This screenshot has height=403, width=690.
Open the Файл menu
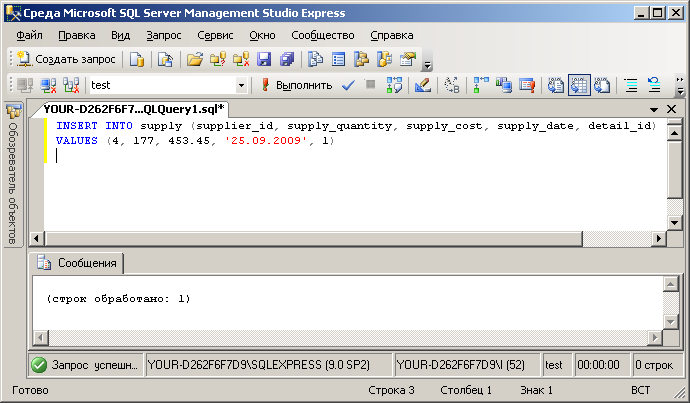[29, 35]
